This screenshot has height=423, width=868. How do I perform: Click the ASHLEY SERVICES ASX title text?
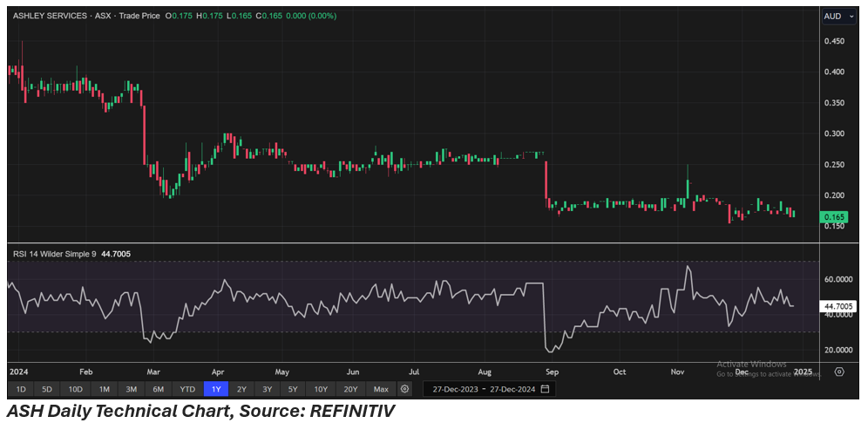(x=86, y=16)
